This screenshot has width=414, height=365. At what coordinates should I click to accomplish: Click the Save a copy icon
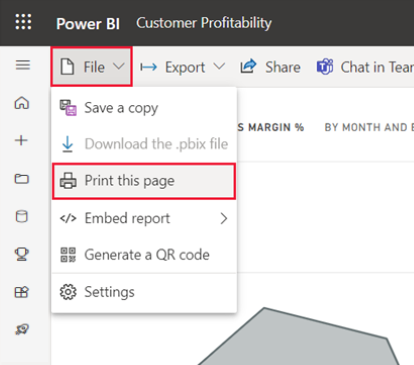tap(68, 108)
